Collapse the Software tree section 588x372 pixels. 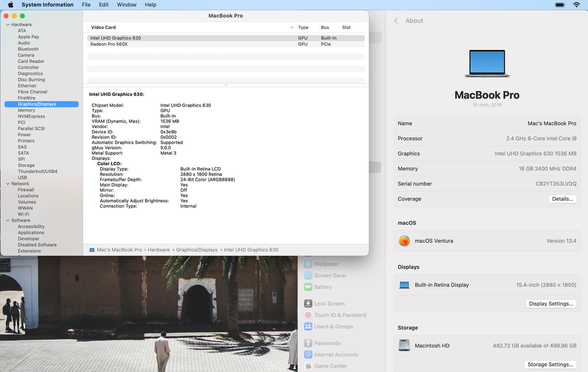click(x=8, y=220)
